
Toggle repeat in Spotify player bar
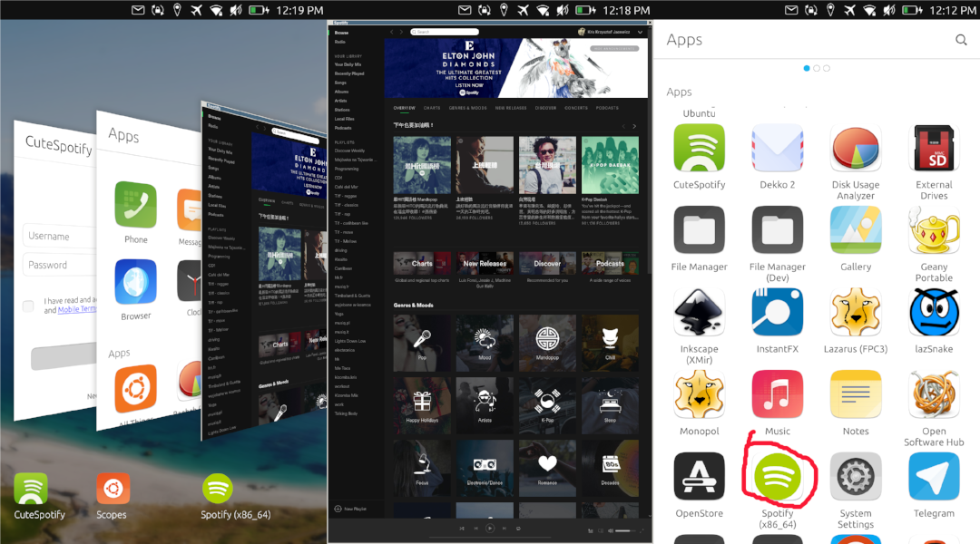pos(518,529)
